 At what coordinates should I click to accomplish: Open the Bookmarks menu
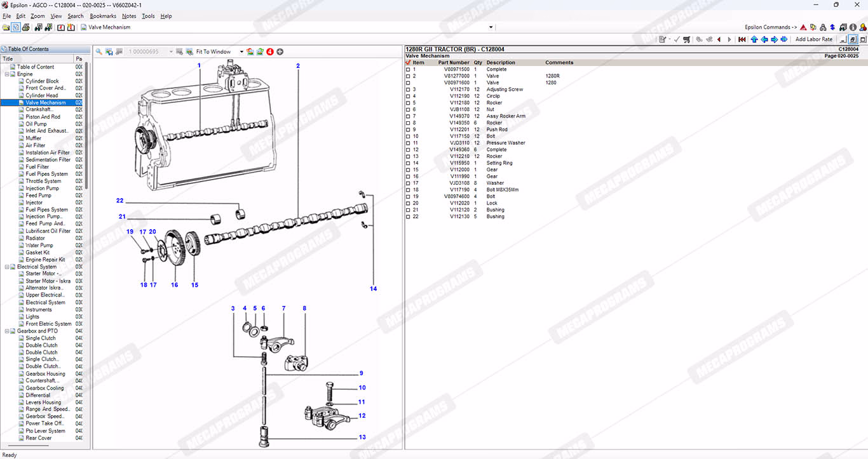click(x=102, y=16)
